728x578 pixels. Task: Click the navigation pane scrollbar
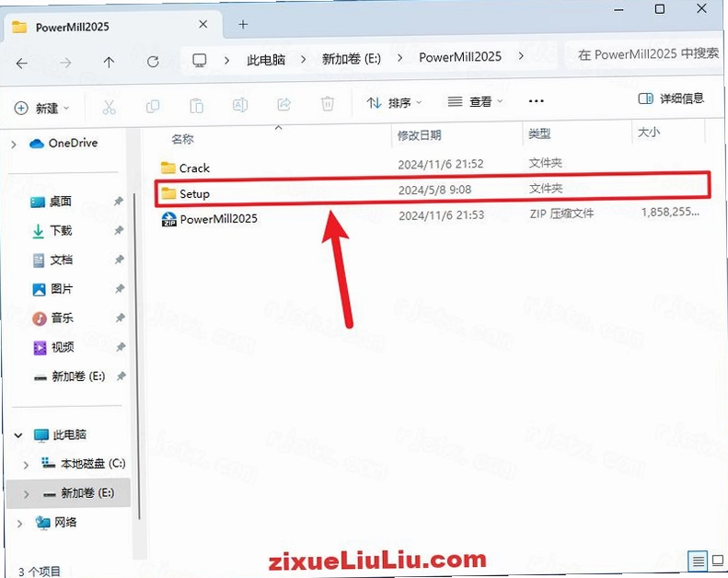[x=136, y=355]
